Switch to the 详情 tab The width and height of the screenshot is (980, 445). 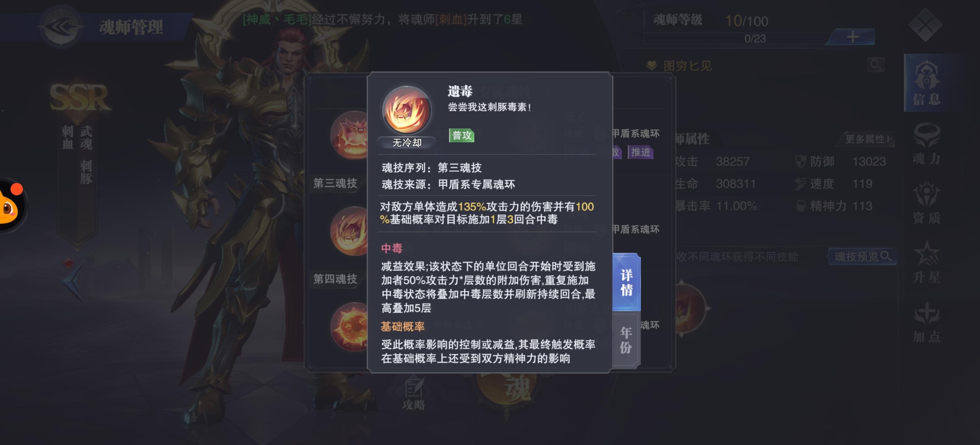coord(626,282)
